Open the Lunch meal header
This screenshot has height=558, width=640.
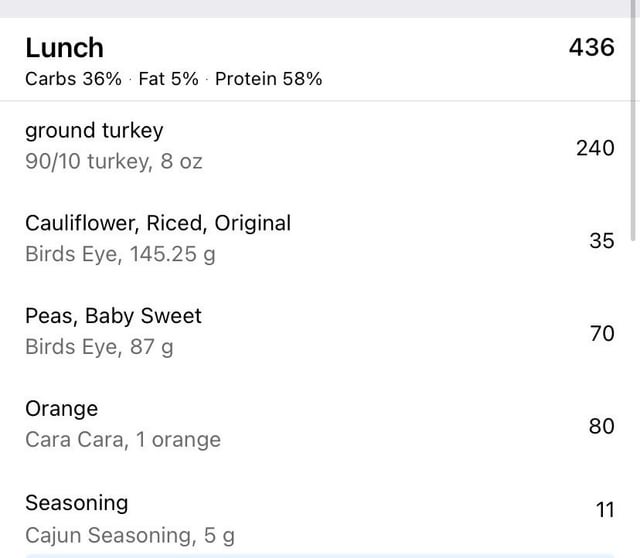[x=64, y=47]
